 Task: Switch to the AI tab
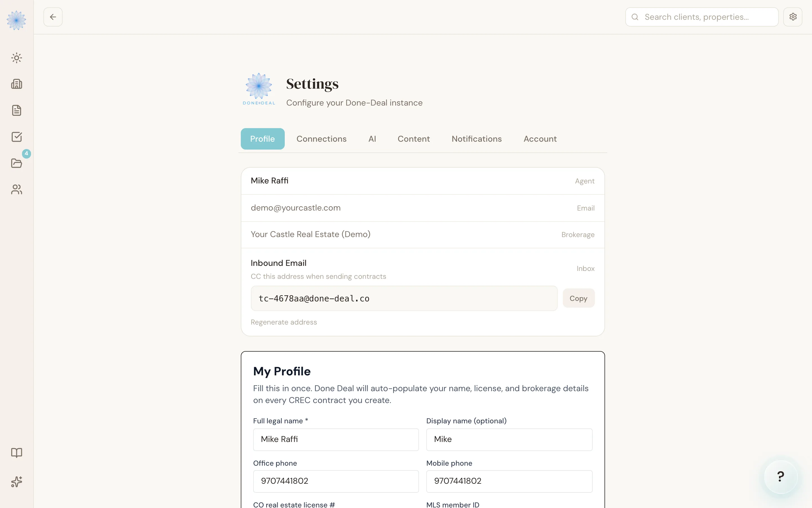point(372,139)
